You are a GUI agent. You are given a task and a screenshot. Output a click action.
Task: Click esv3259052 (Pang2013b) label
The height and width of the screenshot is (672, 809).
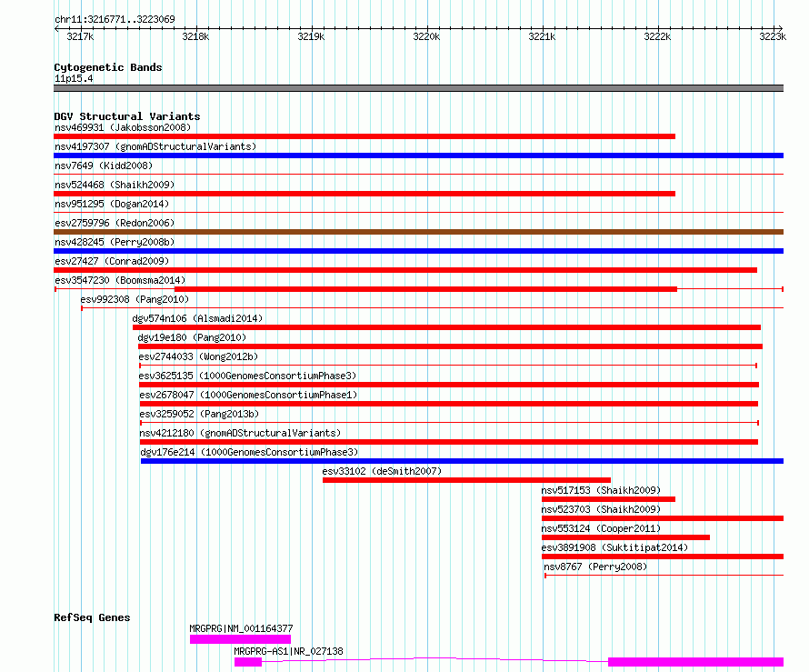click(x=199, y=414)
